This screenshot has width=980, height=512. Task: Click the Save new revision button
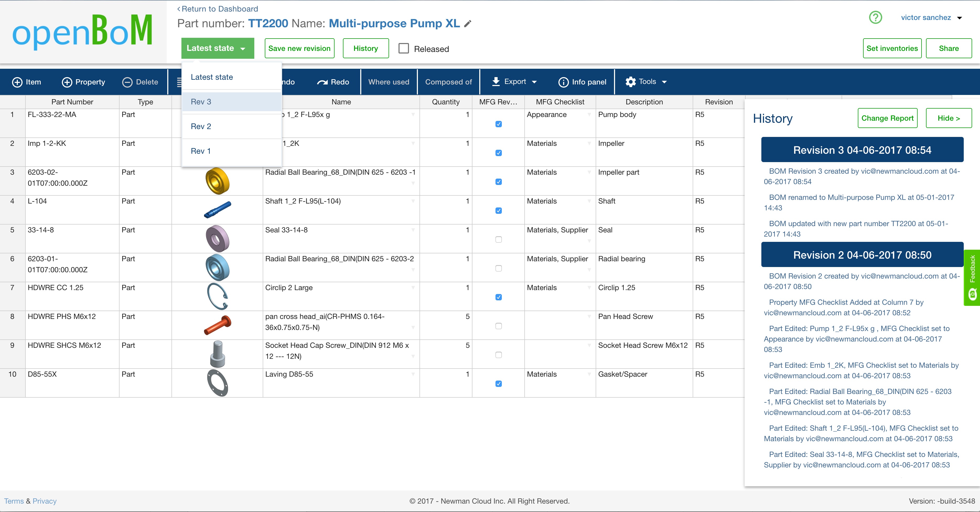[x=299, y=48]
